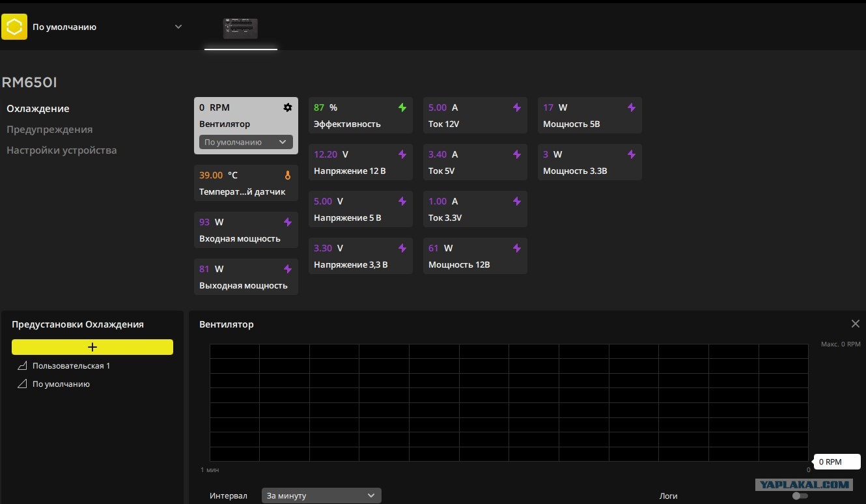Click the curve icon beside Пользовательская 1

point(22,366)
